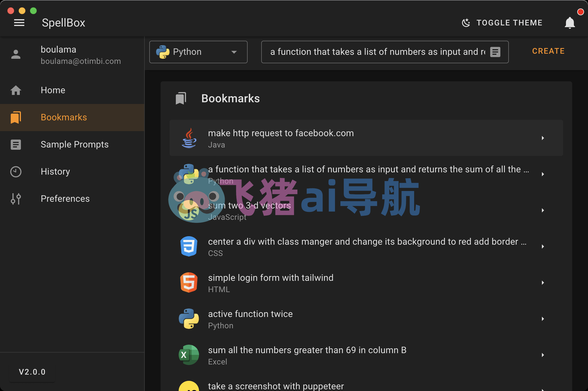Click the Java logo icon

click(x=189, y=138)
